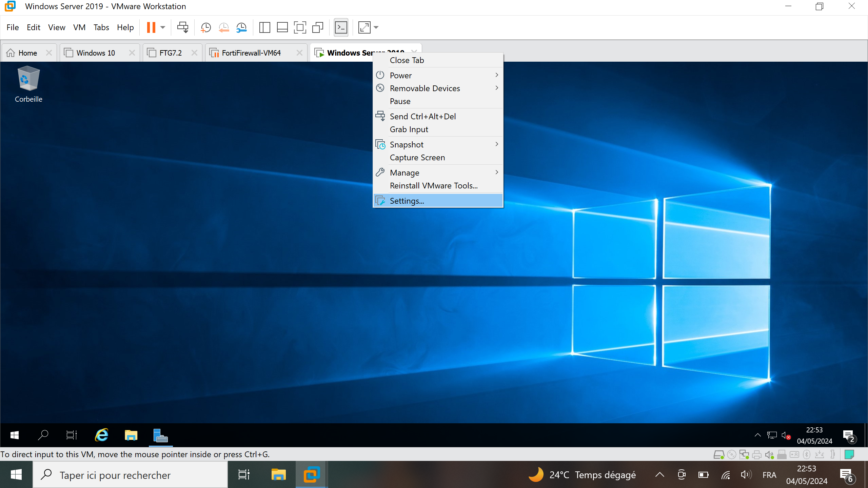Viewport: 868px width, 488px height.
Task: Close the FTG7.2 tab
Action: (x=194, y=53)
